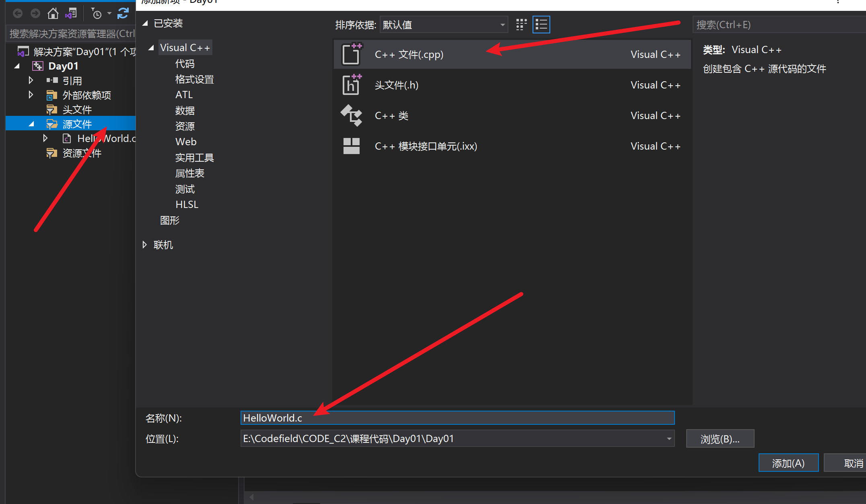Screen dimensions: 866x504
Task: Switch to list view layout
Action: (x=541, y=25)
